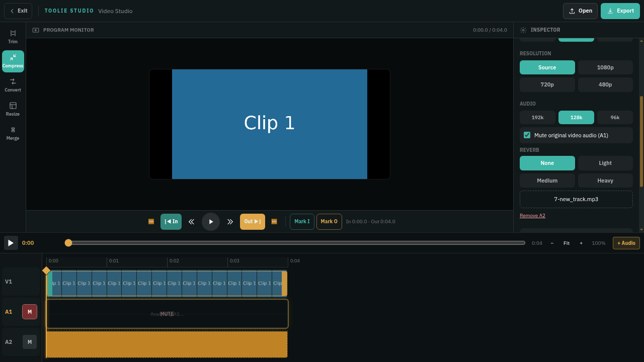Choose 720p resolution
The height and width of the screenshot is (362, 644).
(x=547, y=84)
